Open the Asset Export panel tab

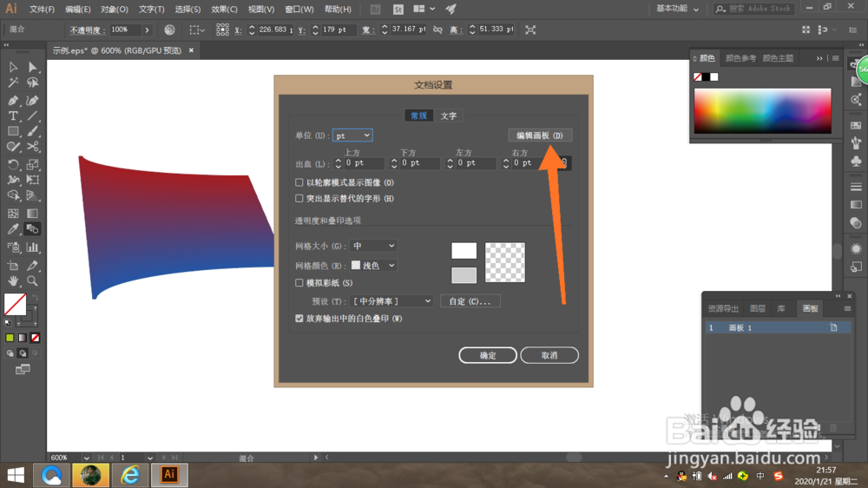tap(723, 308)
